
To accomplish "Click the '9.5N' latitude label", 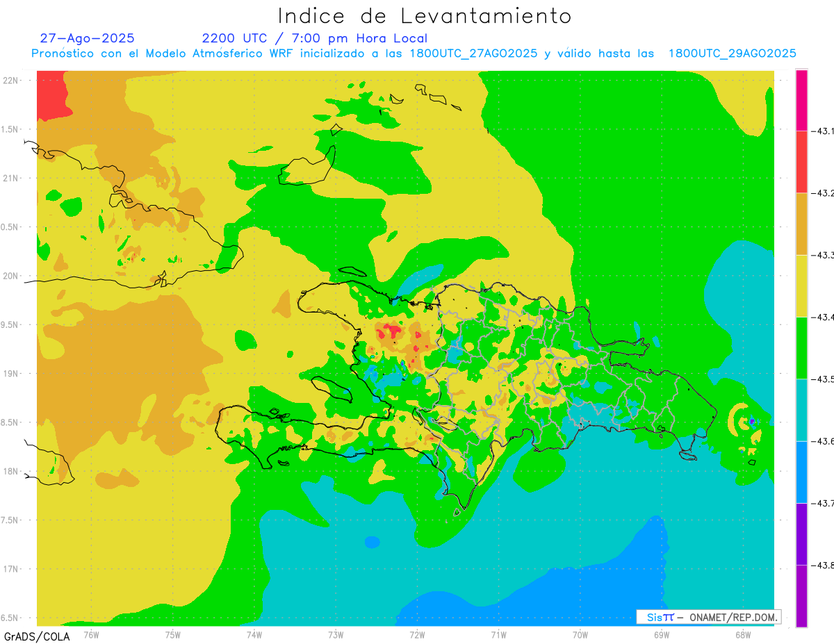I will click(10, 324).
